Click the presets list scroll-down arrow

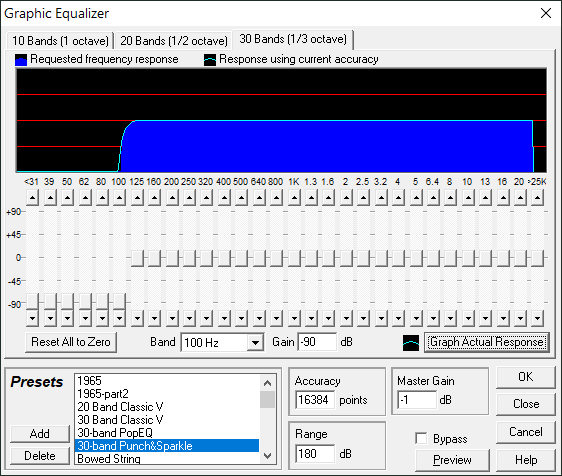pyautogui.click(x=267, y=456)
